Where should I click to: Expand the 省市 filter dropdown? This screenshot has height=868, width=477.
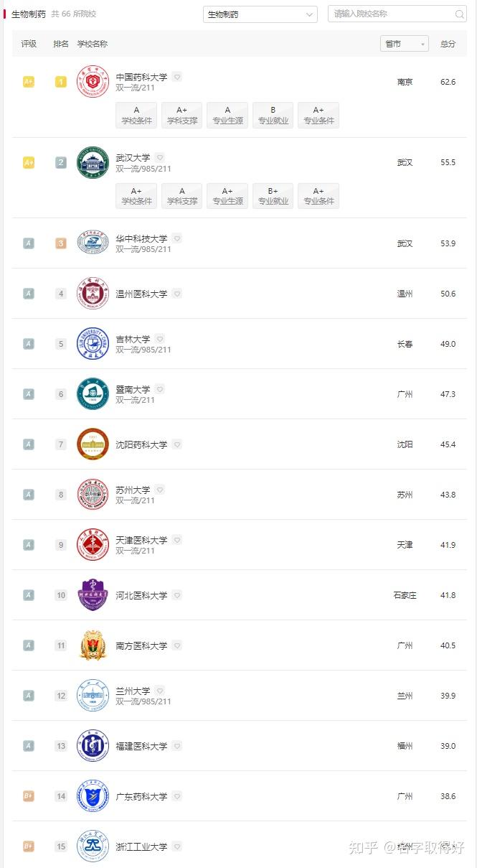pos(404,44)
